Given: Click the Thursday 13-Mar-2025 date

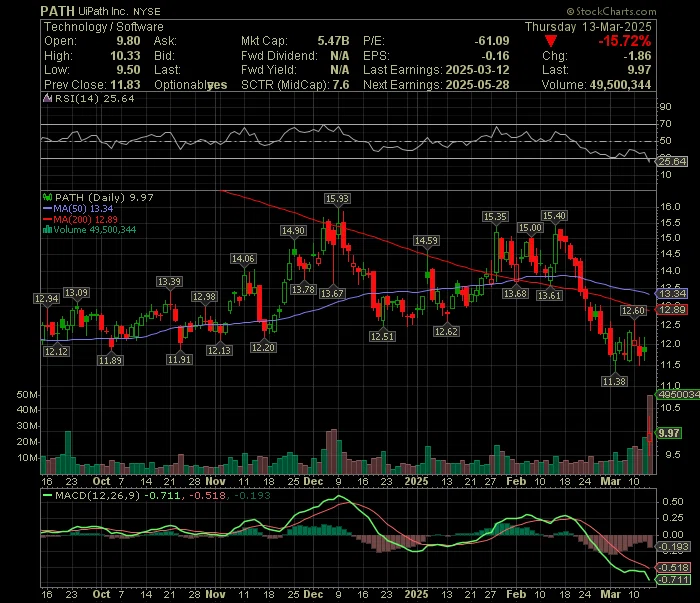Looking at the screenshot, I should pyautogui.click(x=588, y=27).
